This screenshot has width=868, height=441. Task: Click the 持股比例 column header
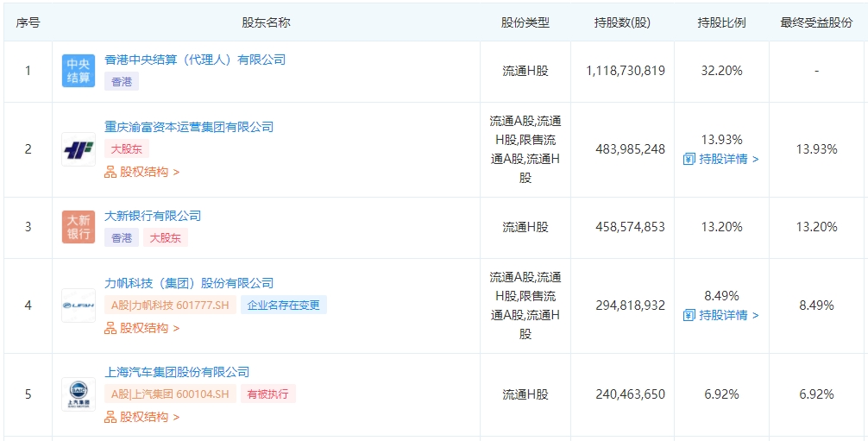(x=721, y=22)
